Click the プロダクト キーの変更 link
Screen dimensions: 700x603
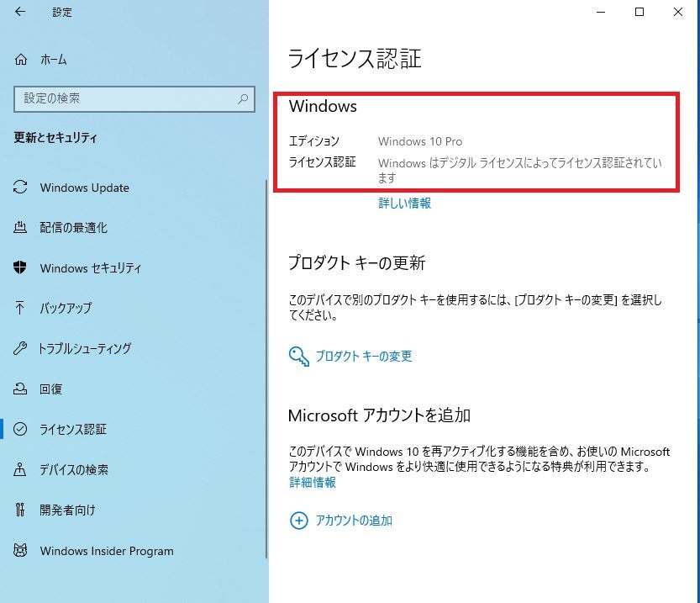pyautogui.click(x=364, y=356)
